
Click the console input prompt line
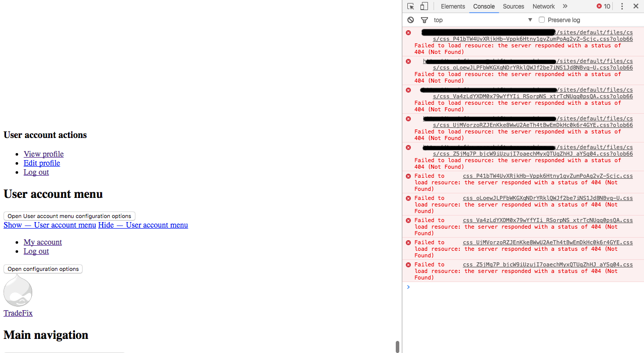pos(523,287)
